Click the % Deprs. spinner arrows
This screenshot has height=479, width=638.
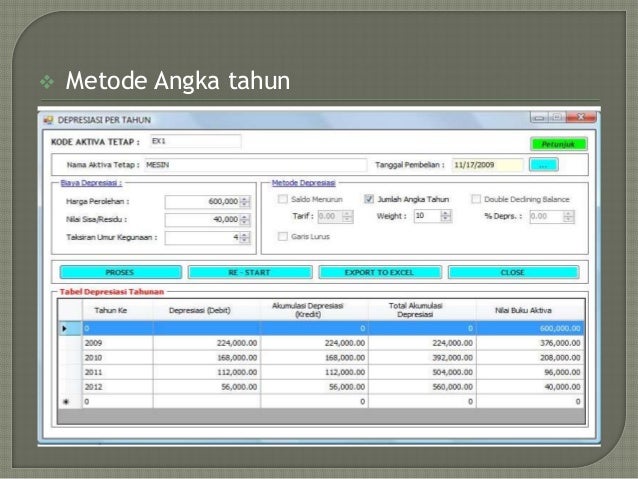(x=569, y=217)
